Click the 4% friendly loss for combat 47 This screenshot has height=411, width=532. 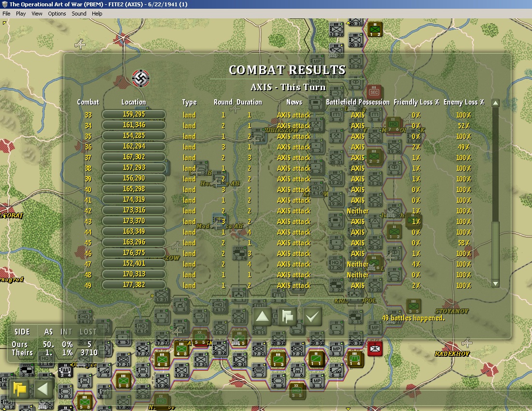pos(416,264)
